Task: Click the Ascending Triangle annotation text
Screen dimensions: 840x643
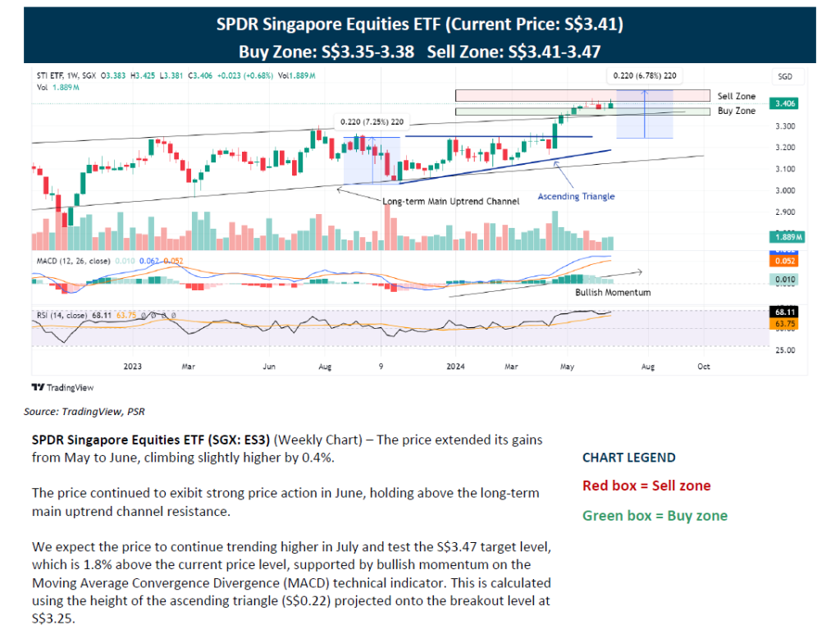Action: [576, 197]
